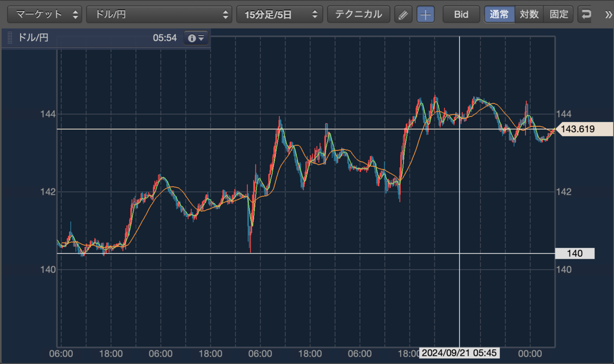Click the 144 label on left axis

[x=48, y=113]
